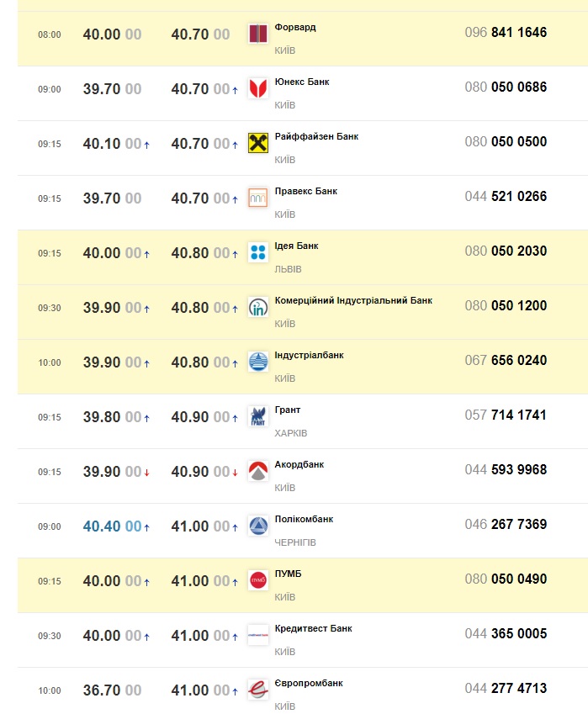Click the sell rate 40.80 for Ідея Банк
This screenshot has width=588, height=714.
[200, 253]
